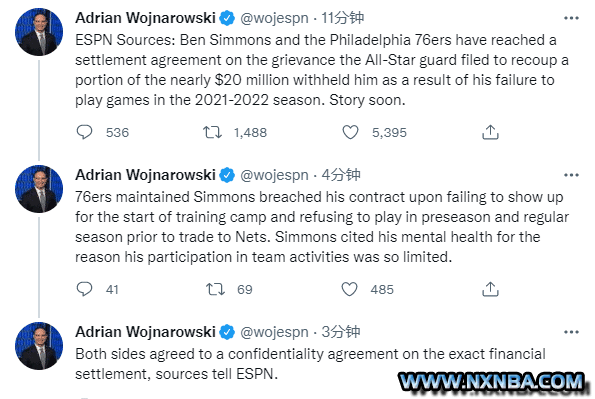Viewport: 595px width, 399px height.
Task: Share the second tweet about breached contract
Action: pos(490,289)
